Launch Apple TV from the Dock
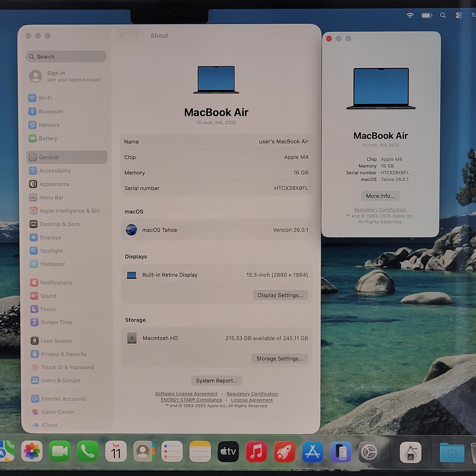The image size is (476, 476). (228, 451)
